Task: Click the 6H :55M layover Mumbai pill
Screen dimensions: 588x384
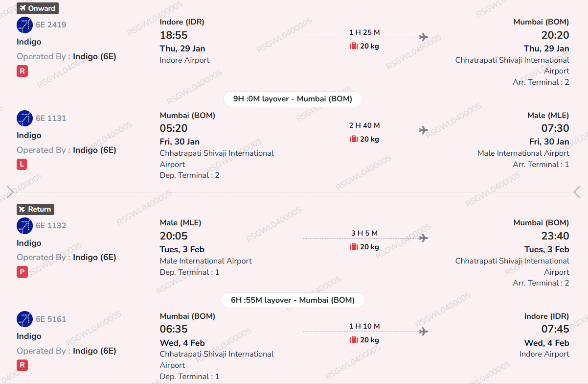Action: [x=293, y=300]
